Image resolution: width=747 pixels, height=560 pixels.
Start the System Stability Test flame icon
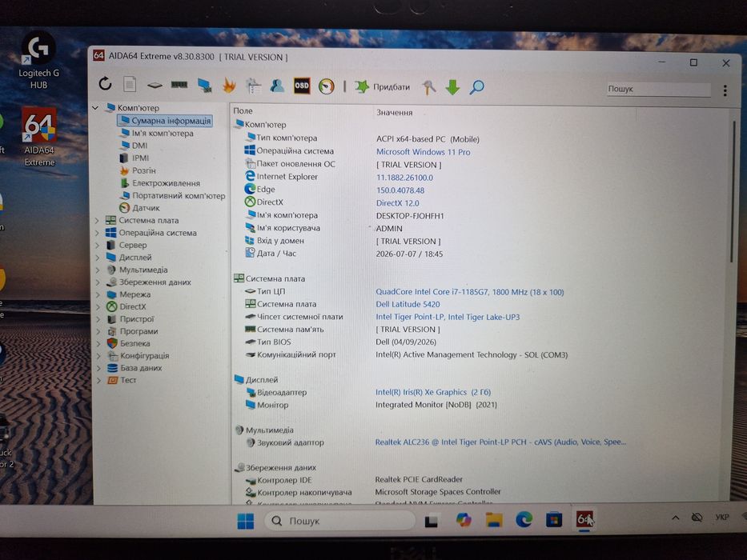click(x=229, y=86)
